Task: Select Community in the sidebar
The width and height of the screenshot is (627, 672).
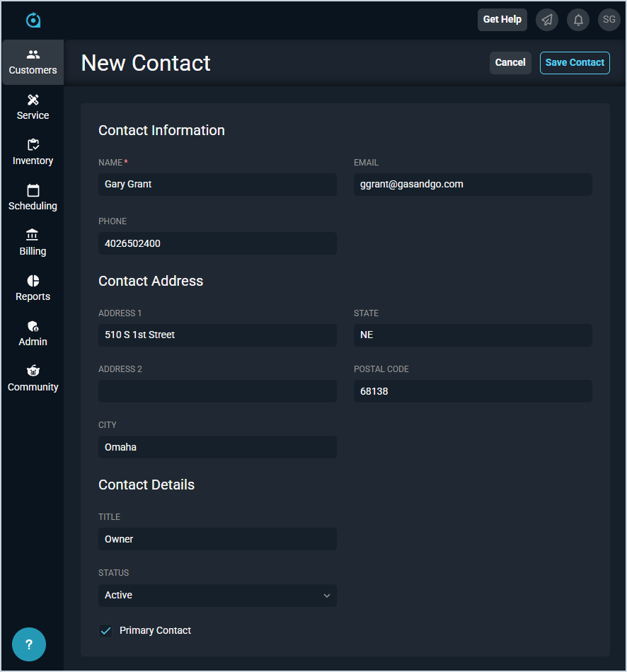Action: [x=33, y=379]
